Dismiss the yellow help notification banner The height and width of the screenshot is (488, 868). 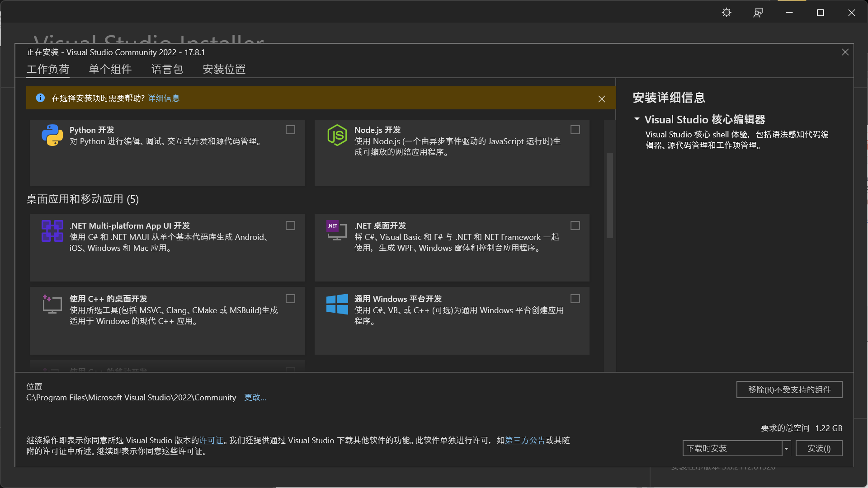(601, 99)
